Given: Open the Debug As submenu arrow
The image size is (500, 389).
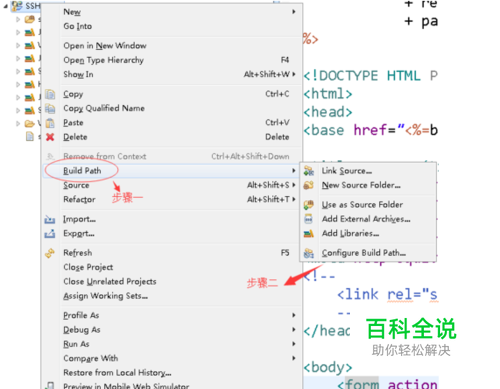Looking at the screenshot, I should click(294, 329).
